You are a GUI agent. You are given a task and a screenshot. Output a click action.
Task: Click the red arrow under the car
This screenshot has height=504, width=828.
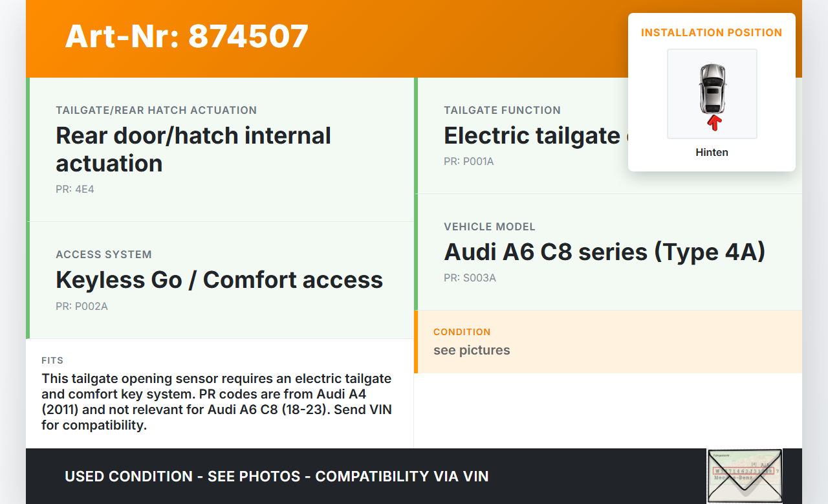pyautogui.click(x=714, y=122)
